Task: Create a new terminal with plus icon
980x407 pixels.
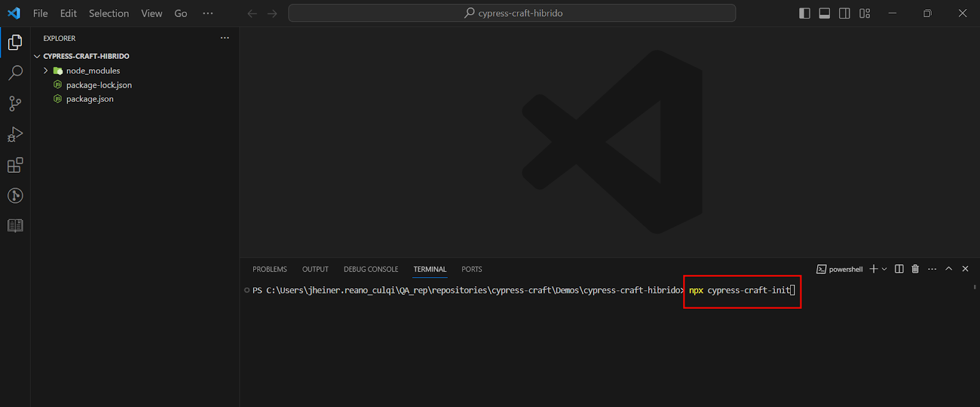Action: [x=874, y=269]
